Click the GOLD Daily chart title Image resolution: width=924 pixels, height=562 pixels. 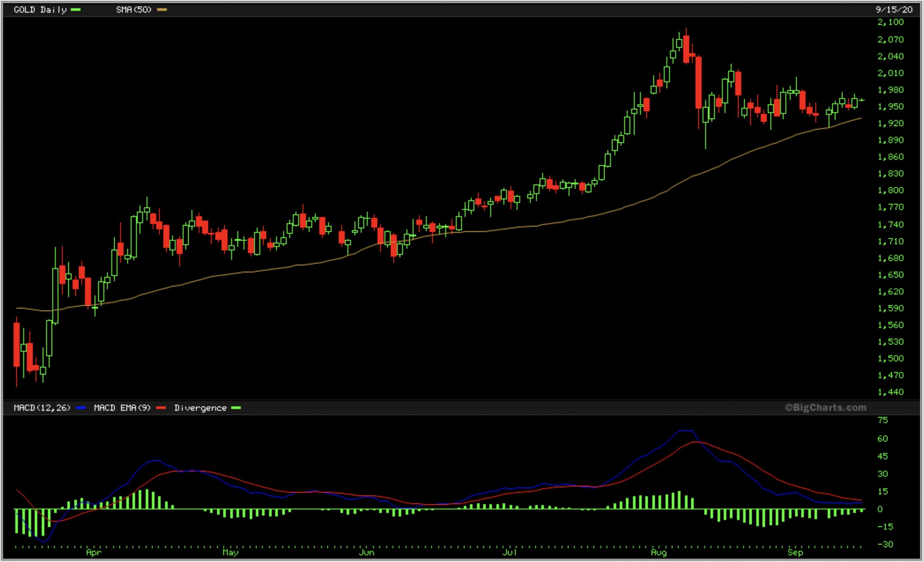click(x=40, y=10)
